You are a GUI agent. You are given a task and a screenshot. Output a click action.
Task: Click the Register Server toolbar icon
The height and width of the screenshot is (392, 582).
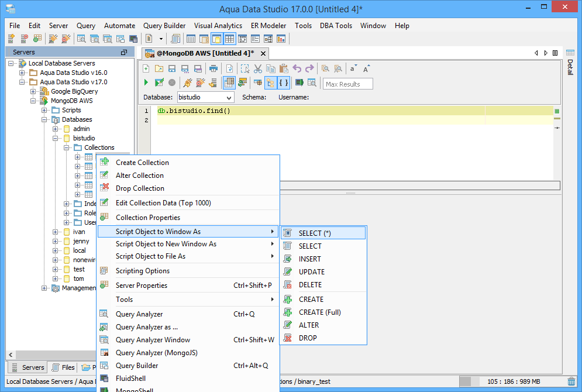pyautogui.click(x=11, y=39)
